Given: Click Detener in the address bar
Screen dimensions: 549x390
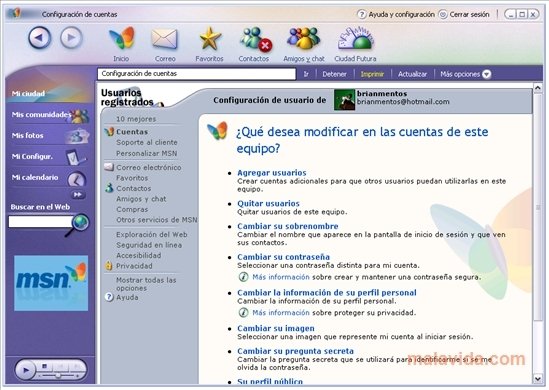Looking at the screenshot, I should coord(334,74).
